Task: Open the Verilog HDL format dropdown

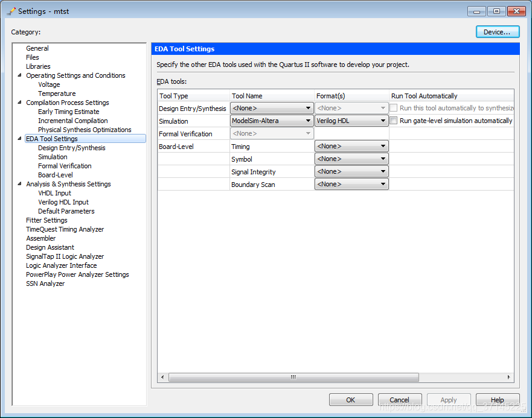Action: coord(351,121)
